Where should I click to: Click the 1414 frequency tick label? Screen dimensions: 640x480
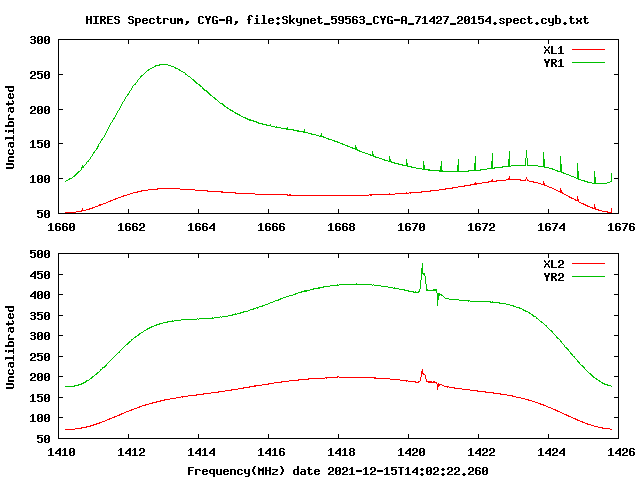[x=201, y=452]
